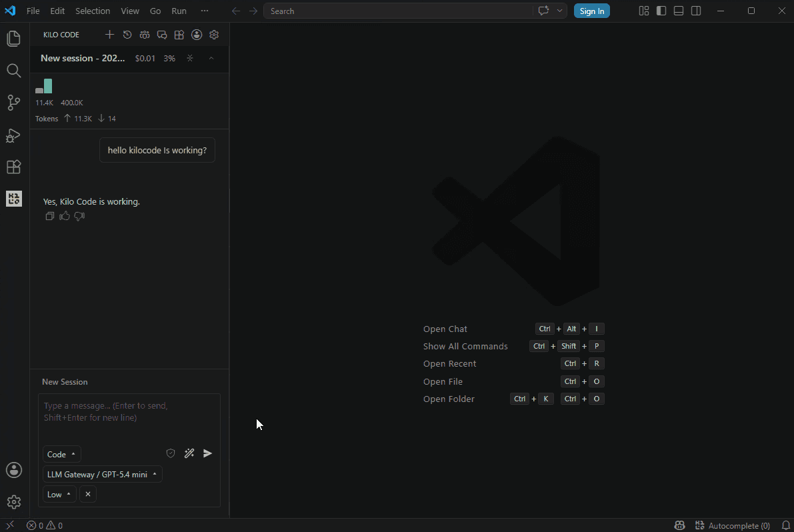Click the X button beside Low

[x=88, y=495]
